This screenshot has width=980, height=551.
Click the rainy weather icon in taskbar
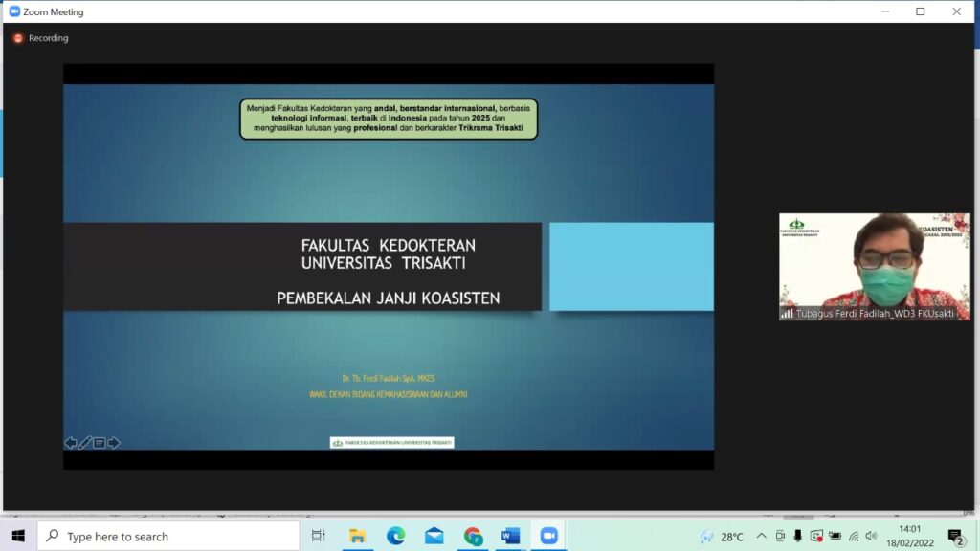706,537
